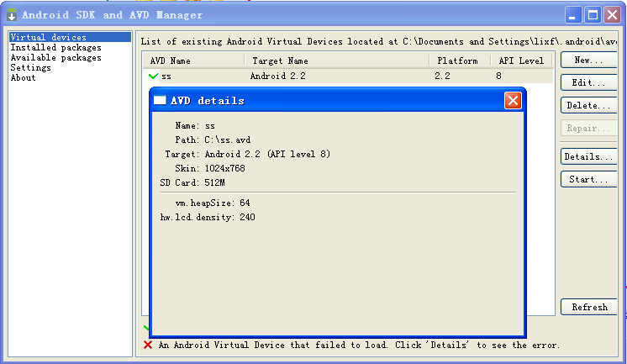Image resolution: width=627 pixels, height=364 pixels.
Task: Click the Edit... button
Action: tap(588, 82)
